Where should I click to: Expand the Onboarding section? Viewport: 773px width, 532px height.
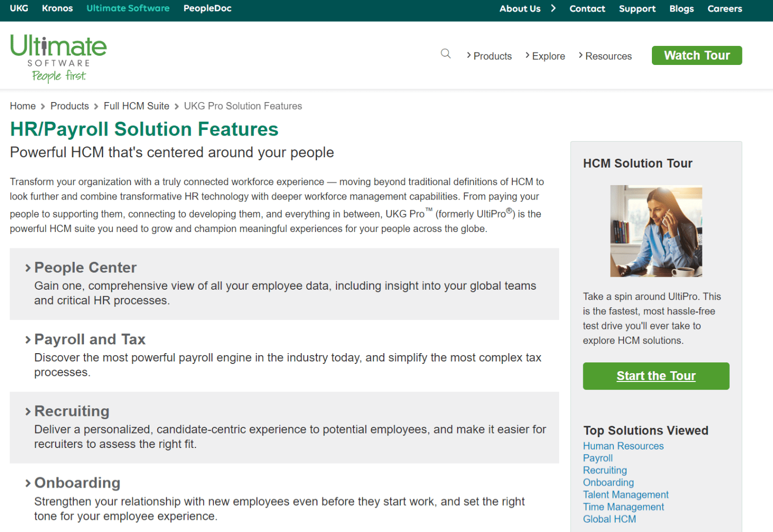pyautogui.click(x=77, y=483)
